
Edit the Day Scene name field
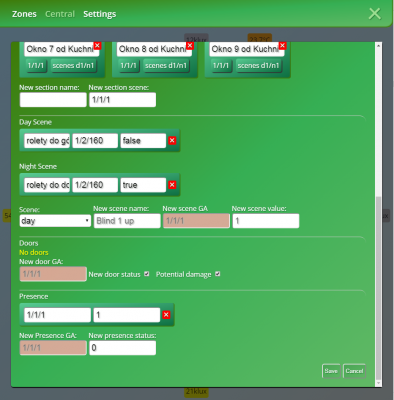(47, 141)
